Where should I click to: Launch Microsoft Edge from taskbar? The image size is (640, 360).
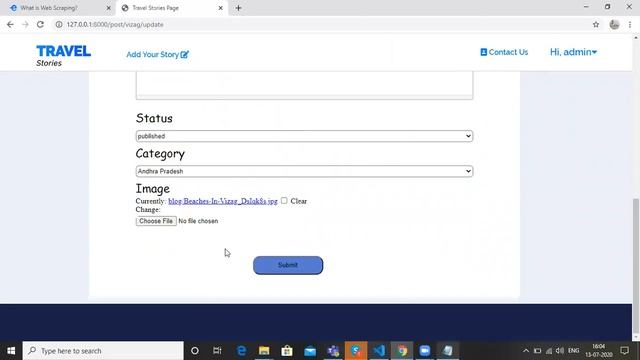click(241, 351)
